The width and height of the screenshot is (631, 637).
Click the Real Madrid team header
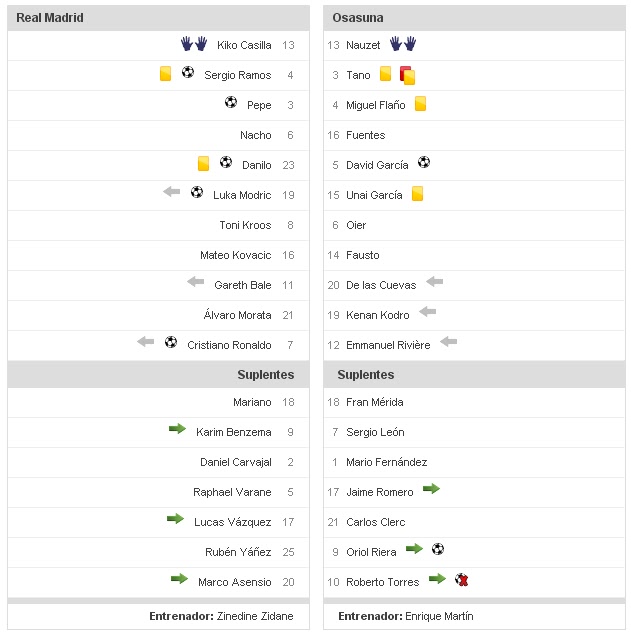50,18
